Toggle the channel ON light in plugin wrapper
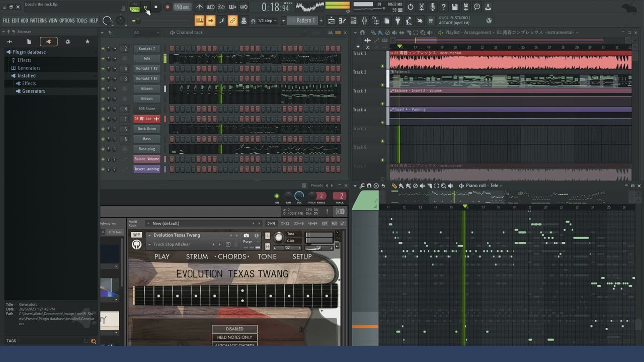The height and width of the screenshot is (362, 644). [277, 196]
